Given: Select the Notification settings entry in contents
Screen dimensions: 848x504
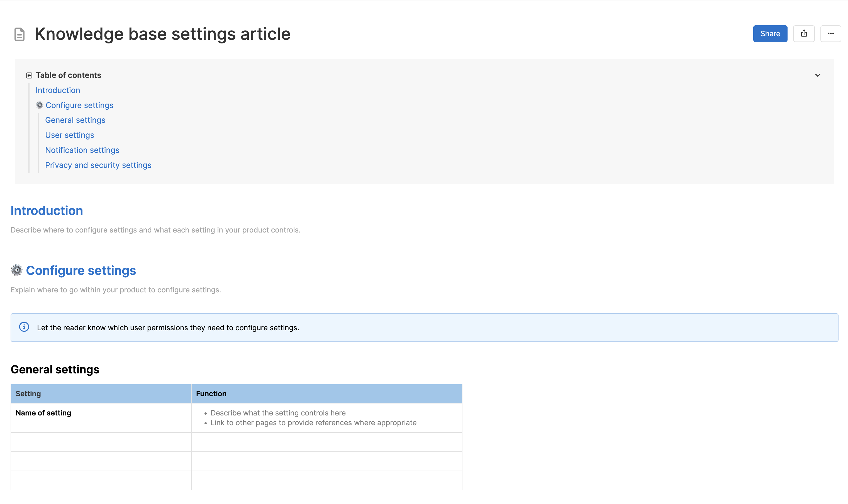Looking at the screenshot, I should coord(82,150).
